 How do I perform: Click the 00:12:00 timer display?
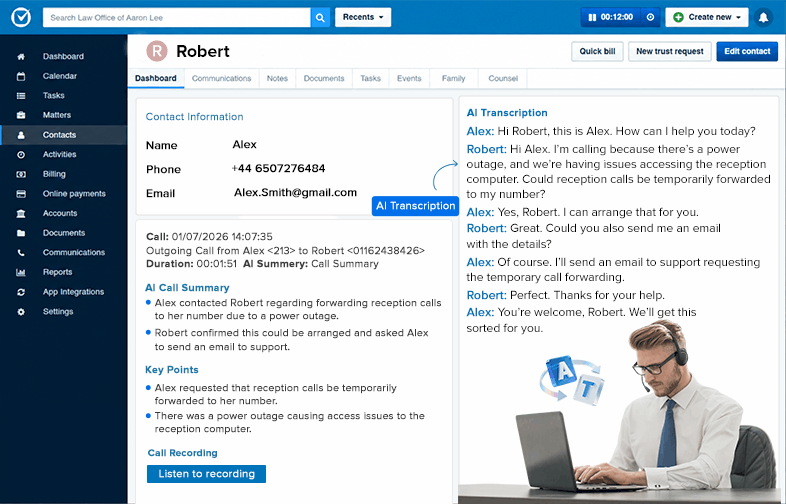click(x=617, y=17)
